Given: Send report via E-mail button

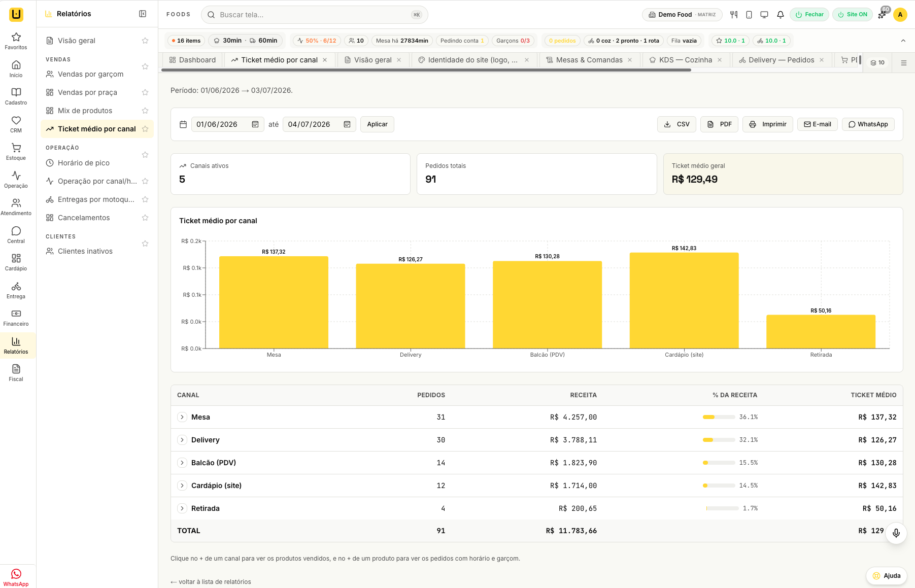Looking at the screenshot, I should (818, 124).
